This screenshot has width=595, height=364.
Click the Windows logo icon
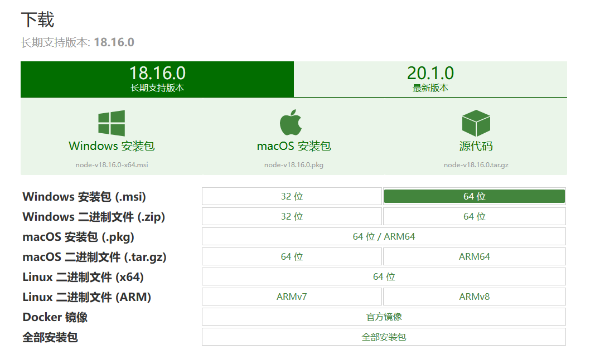tap(112, 123)
